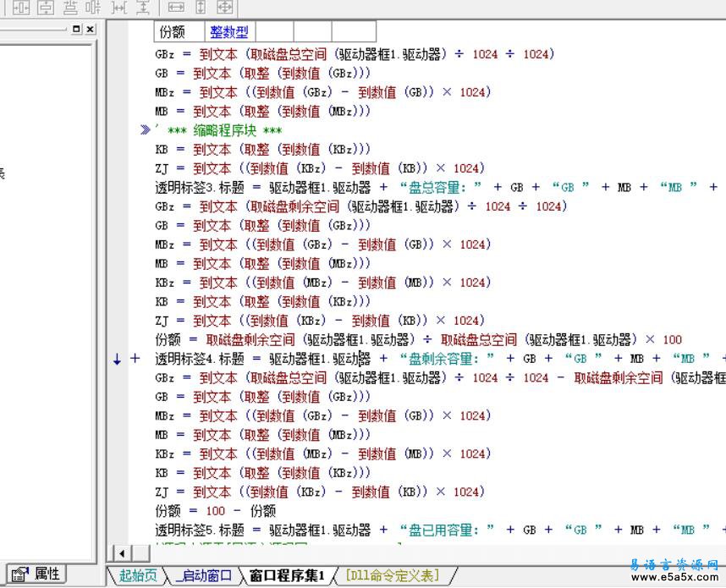The height and width of the screenshot is (588, 726).
Task: Switch to the 起始页 tab
Action: coord(138,575)
